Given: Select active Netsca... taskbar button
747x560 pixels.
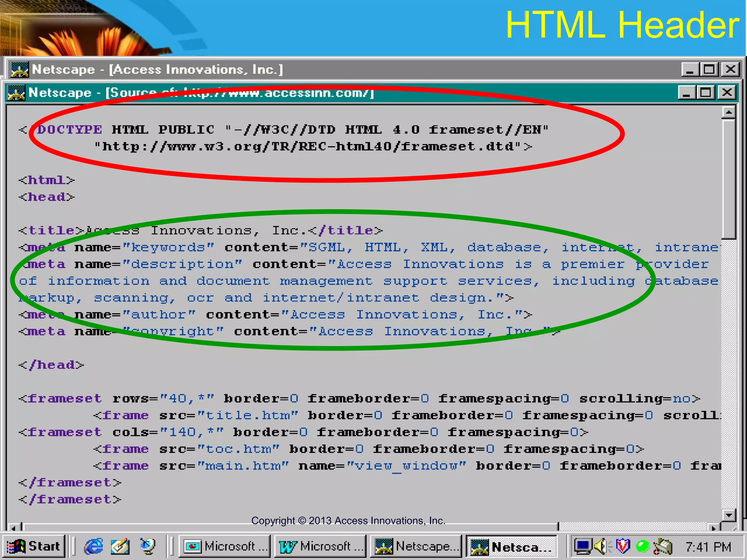Looking at the screenshot, I should point(512,546).
